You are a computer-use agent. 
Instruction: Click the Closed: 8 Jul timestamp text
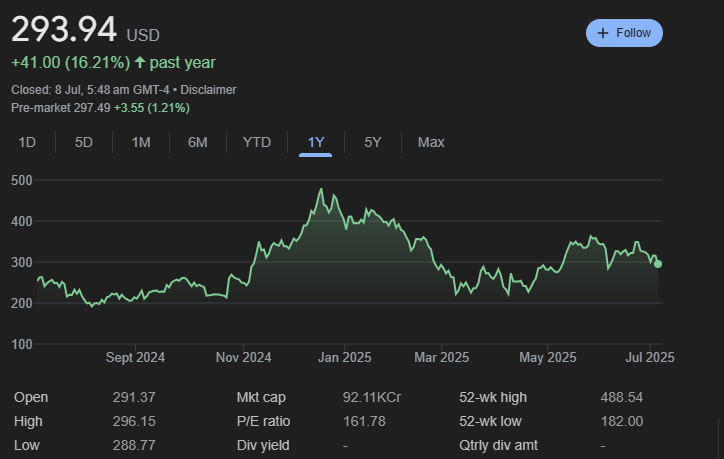[x=90, y=90]
